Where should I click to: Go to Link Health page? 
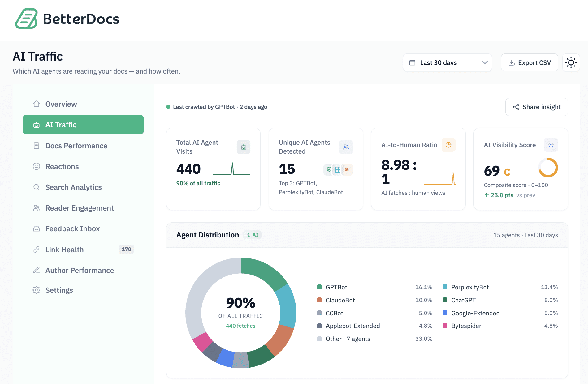pos(83,250)
